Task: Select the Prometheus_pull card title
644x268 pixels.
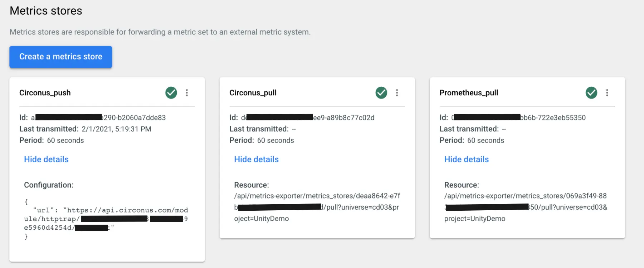Action: coord(469,93)
